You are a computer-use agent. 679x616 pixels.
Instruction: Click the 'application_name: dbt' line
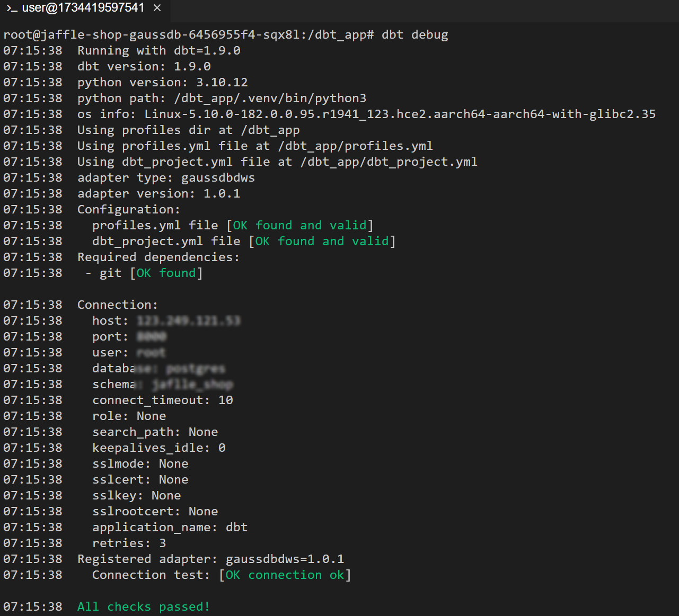point(170,528)
